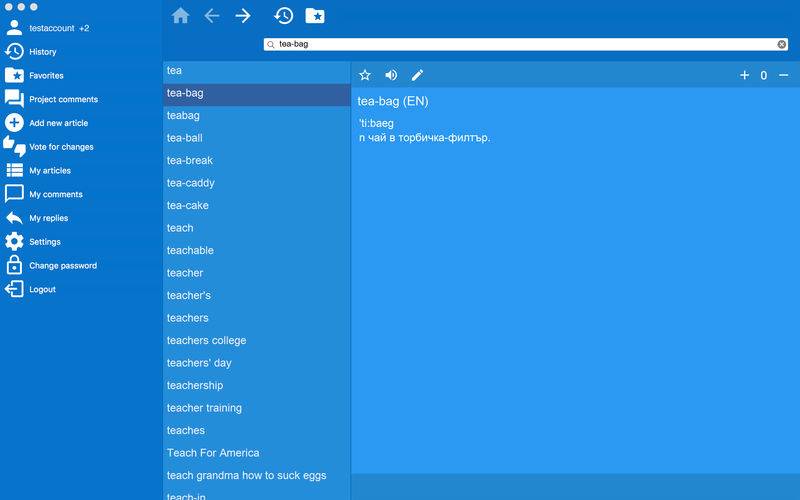
Task: Select Change password
Action: pyautogui.click(x=63, y=265)
